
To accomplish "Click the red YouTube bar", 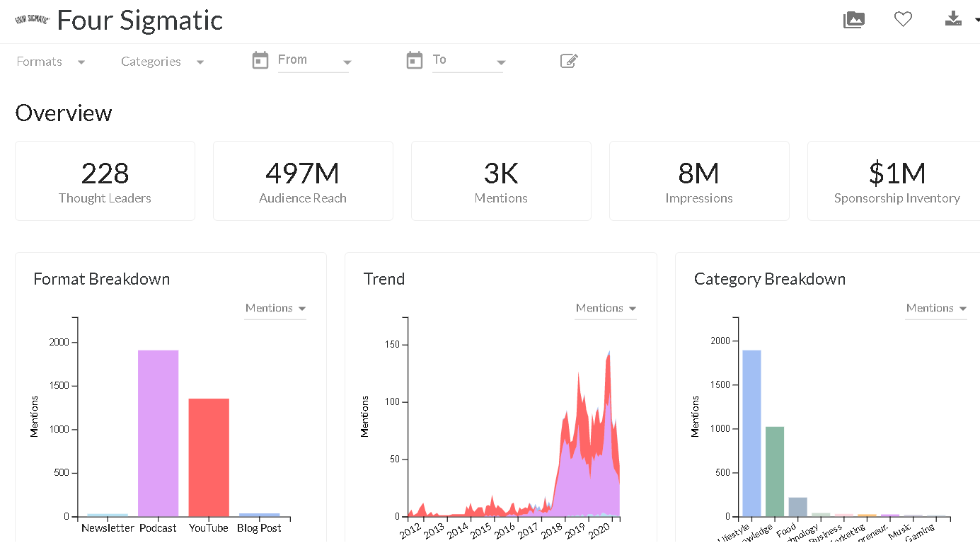I will (209, 457).
